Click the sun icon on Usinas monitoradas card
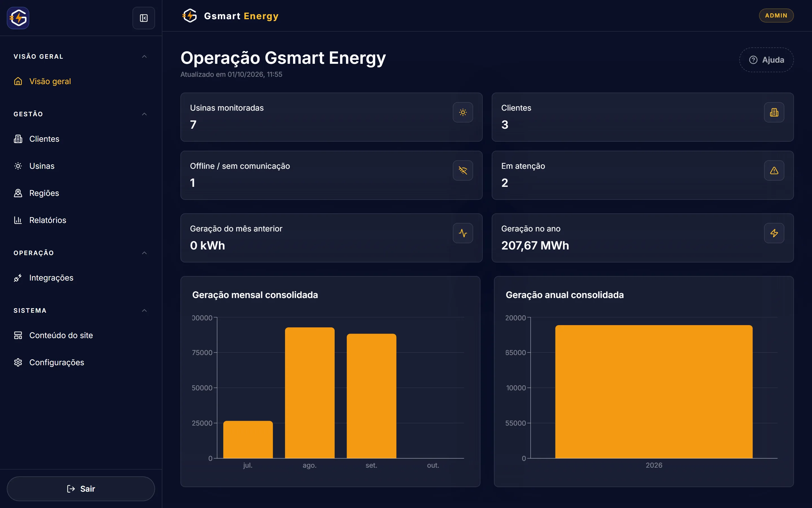812x508 pixels. coord(463,112)
